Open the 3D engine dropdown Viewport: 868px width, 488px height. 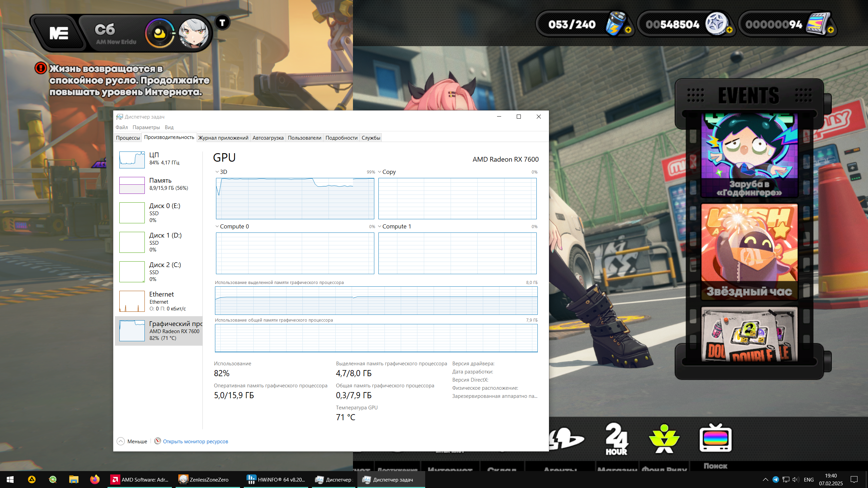217,172
